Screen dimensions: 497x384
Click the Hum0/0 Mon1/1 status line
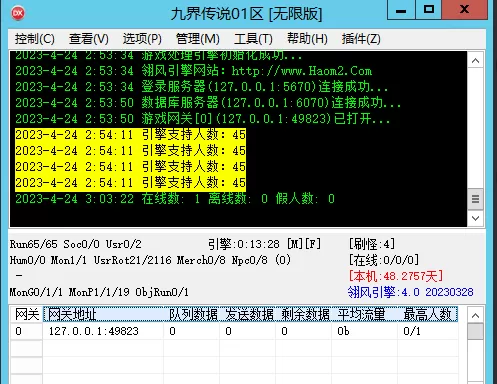[150, 260]
